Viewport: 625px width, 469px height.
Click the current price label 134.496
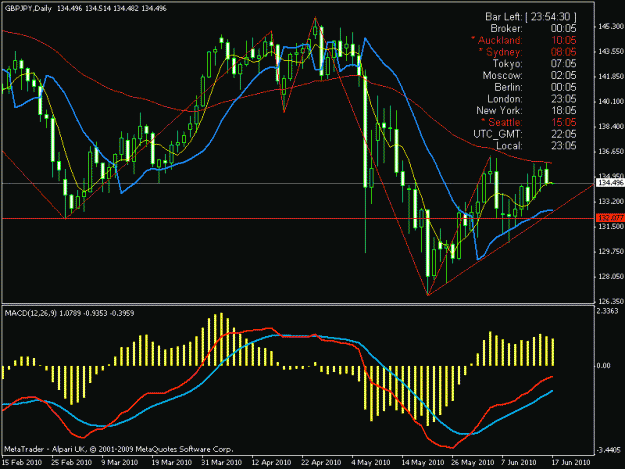click(610, 183)
